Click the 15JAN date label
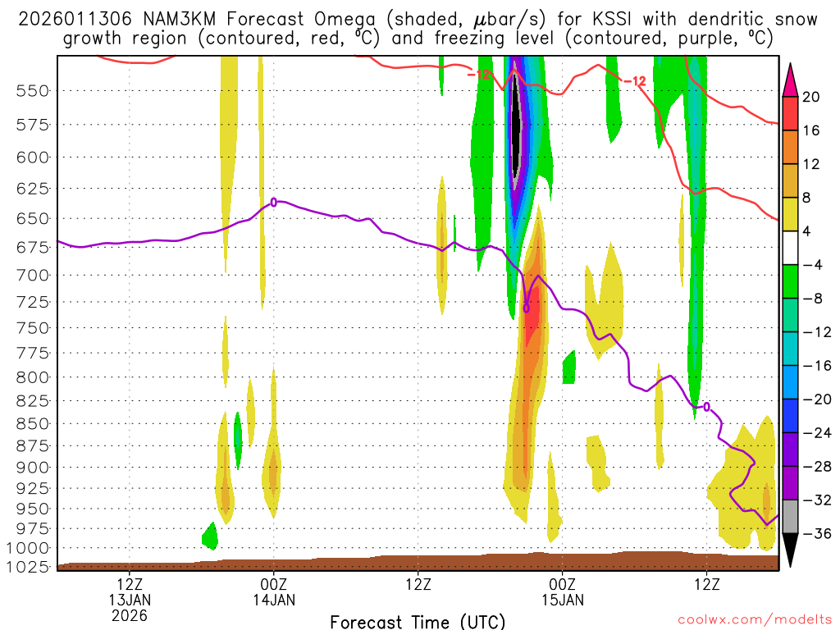 [x=563, y=600]
